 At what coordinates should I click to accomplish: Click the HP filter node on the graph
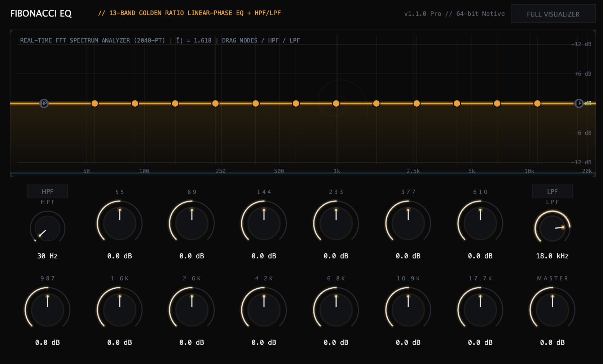(44, 103)
